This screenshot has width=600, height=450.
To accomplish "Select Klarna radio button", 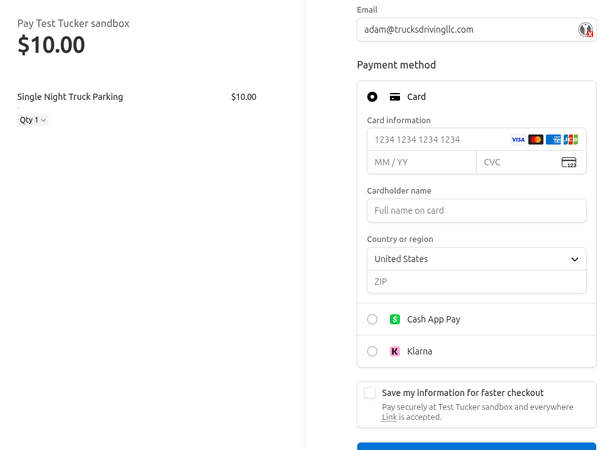I will (x=372, y=351).
